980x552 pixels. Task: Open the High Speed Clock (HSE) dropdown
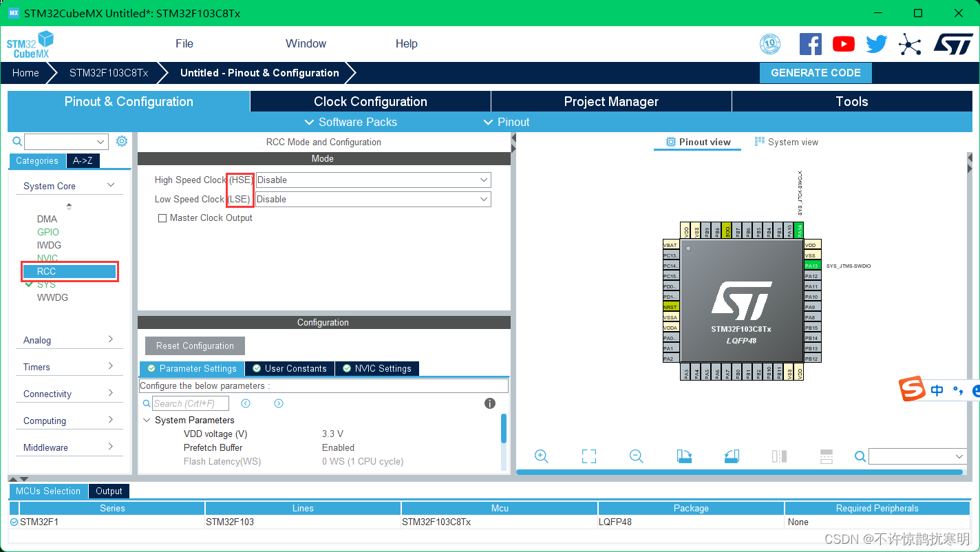pos(373,180)
